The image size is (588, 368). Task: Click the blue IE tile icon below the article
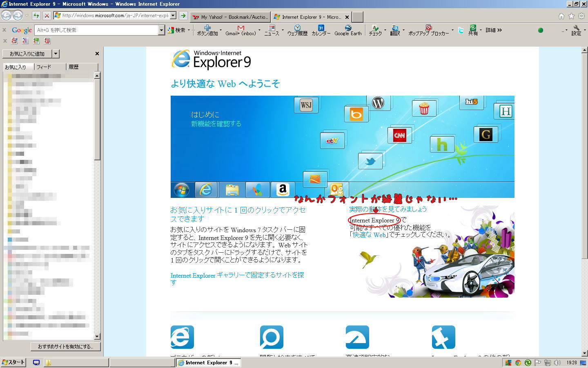tap(182, 337)
